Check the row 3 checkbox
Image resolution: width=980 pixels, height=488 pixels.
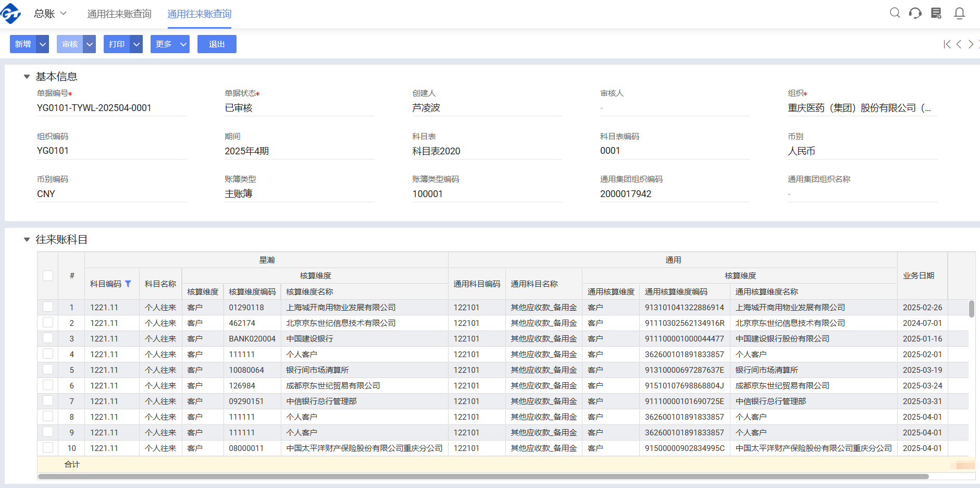point(48,338)
